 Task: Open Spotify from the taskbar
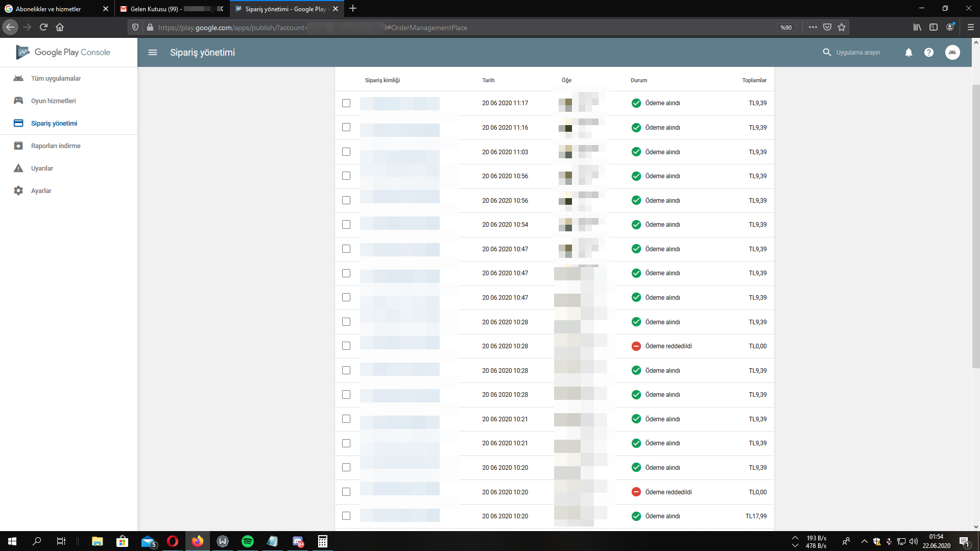(248, 541)
